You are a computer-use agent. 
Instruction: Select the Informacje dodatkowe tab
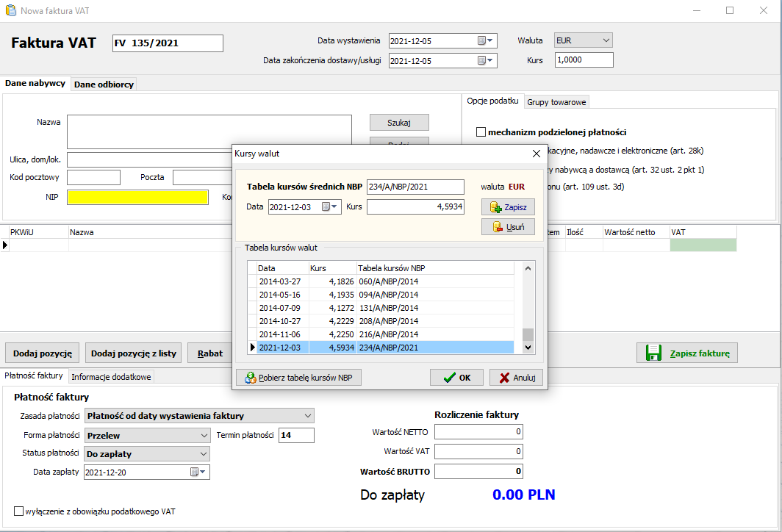pos(111,377)
